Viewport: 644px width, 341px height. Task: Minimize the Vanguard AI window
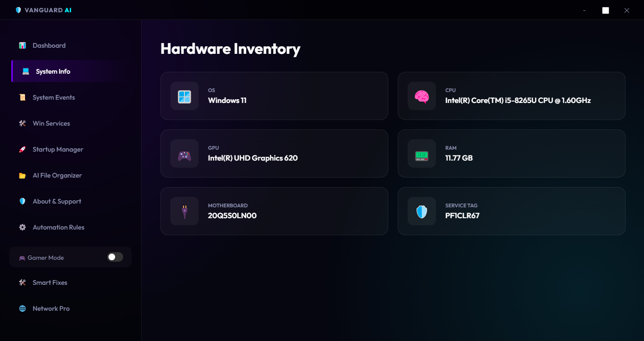coord(584,10)
